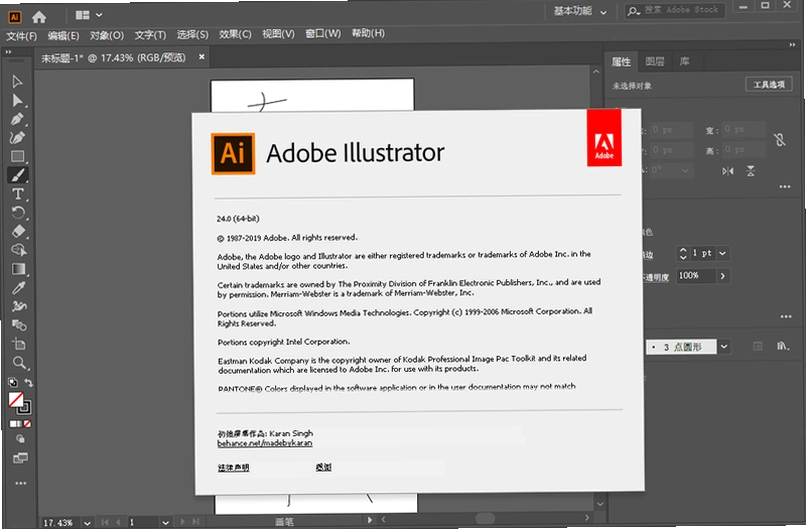Screen dimensions: 806x529
Task: Select the Curvature tool
Action: point(17,137)
